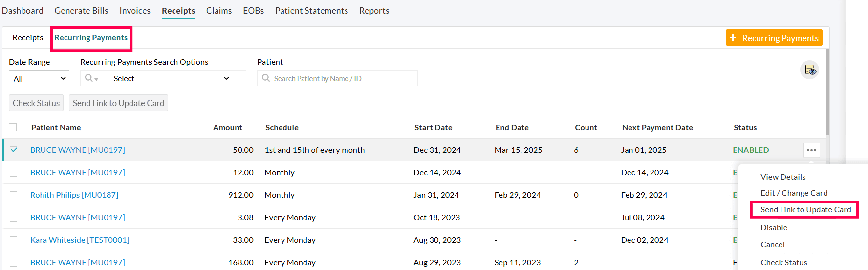Click the vertical scrollbar of the list
Image resolution: width=868 pixels, height=270 pixels.
(827, 92)
